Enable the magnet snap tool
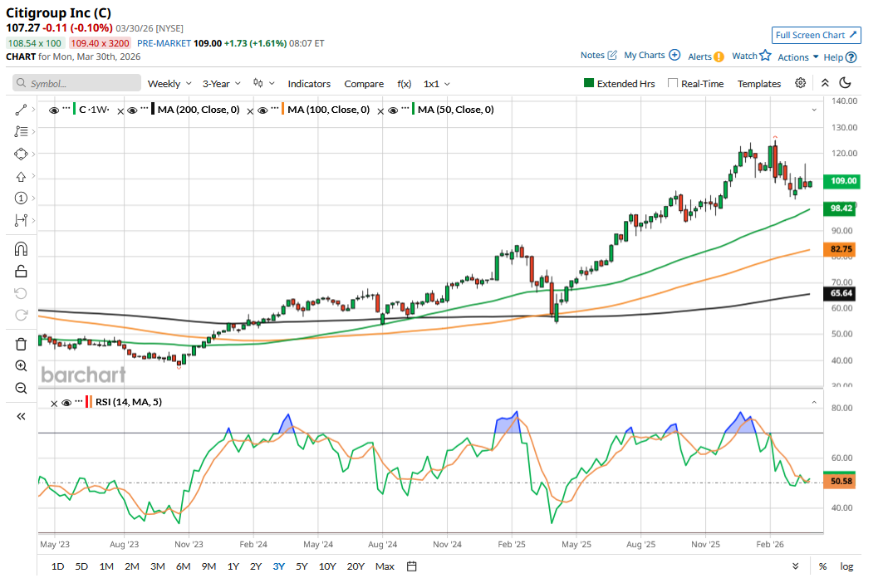878x588 pixels. (x=21, y=249)
